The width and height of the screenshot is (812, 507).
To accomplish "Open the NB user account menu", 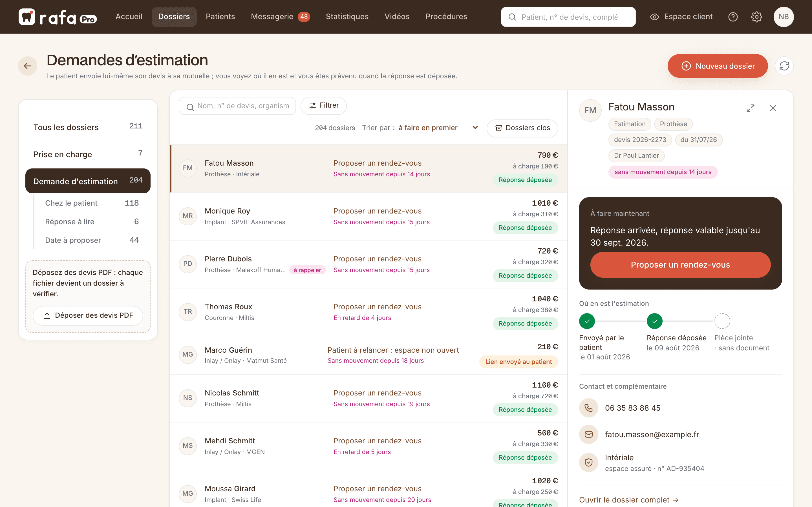I will 784,17.
